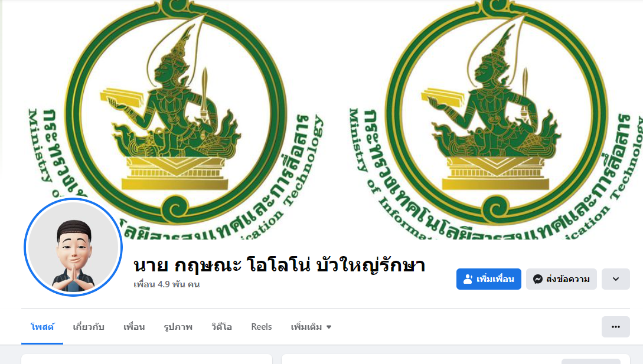Viewport: 643px width, 364px height.
Task: Open the เพิ่มเติม dropdown tab
Action: pyautogui.click(x=311, y=327)
